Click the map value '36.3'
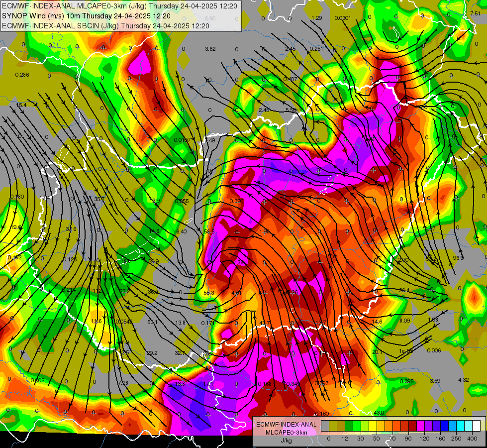 coord(153,292)
